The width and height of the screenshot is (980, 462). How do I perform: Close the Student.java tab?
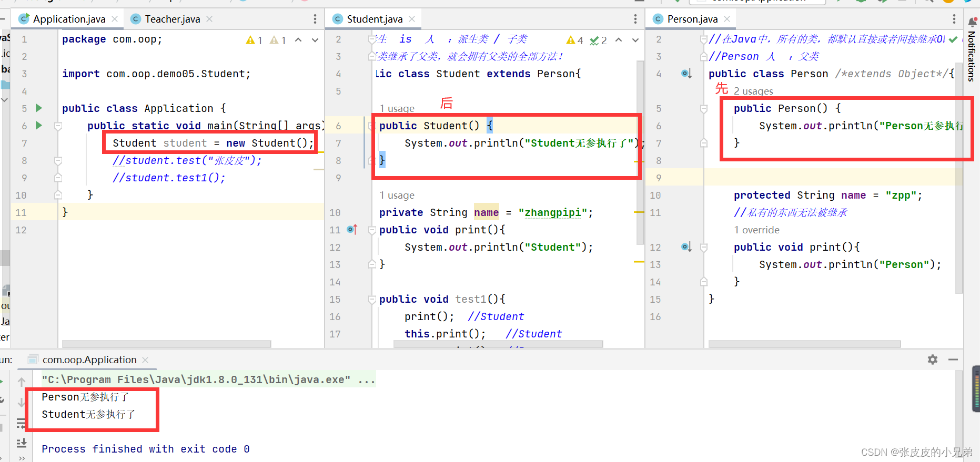pyautogui.click(x=412, y=19)
